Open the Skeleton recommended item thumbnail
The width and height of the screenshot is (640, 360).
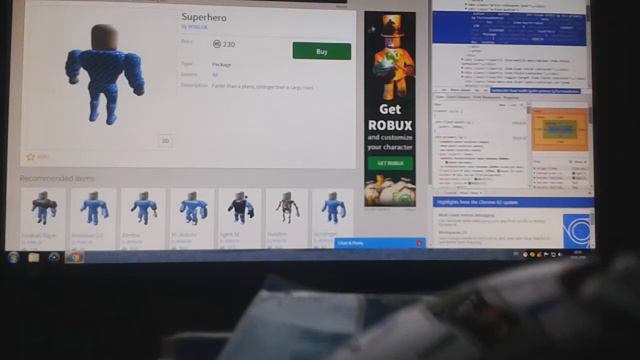(x=287, y=208)
